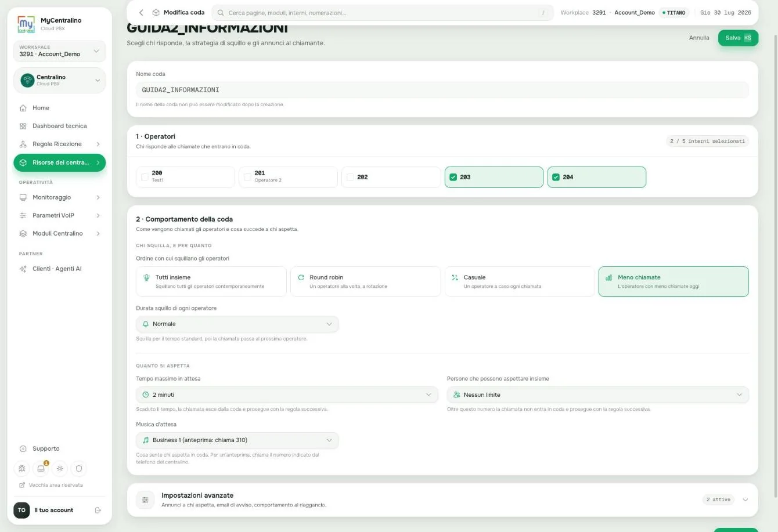Click the music note icon in Business 1 field
Viewport: 778px width, 532px height.
click(x=146, y=440)
